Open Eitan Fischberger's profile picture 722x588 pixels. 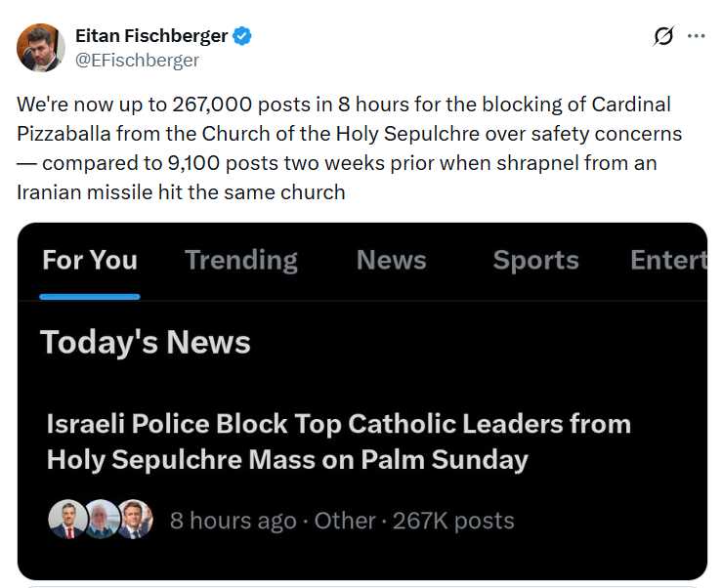coord(41,48)
